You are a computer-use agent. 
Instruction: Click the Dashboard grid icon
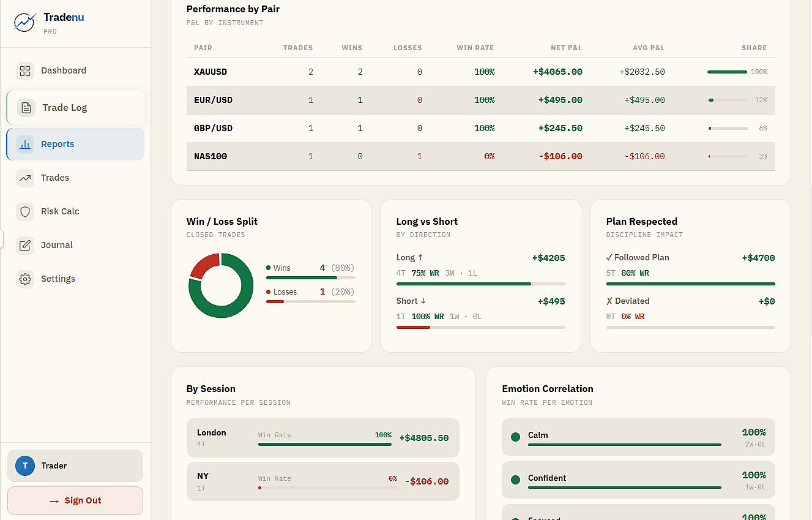(x=25, y=71)
